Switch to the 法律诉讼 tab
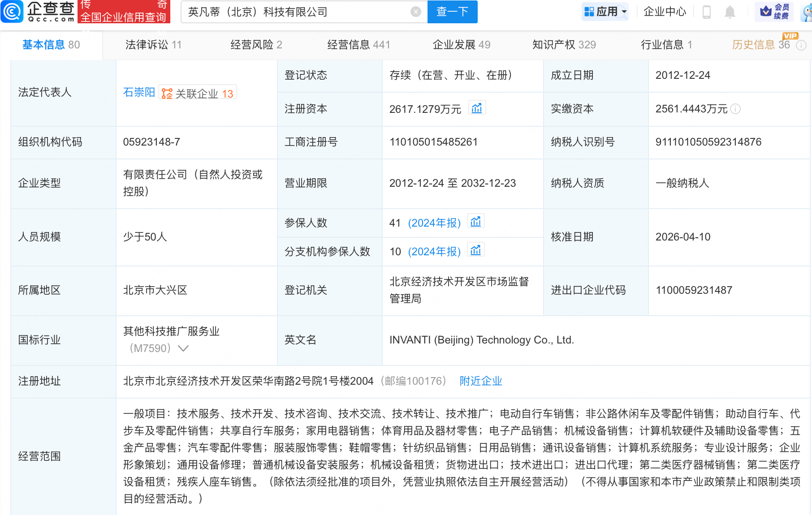 [153, 45]
